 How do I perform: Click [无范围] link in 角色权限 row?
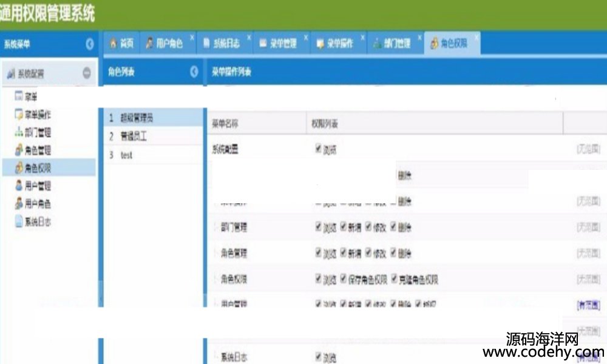[588, 279]
